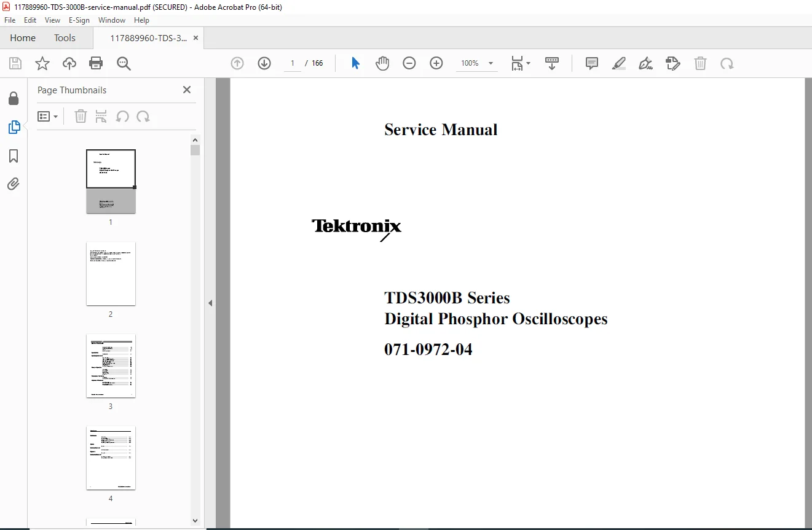The image size is (812, 530).
Task: Open the Attachments paperclip panel
Action: (x=14, y=184)
